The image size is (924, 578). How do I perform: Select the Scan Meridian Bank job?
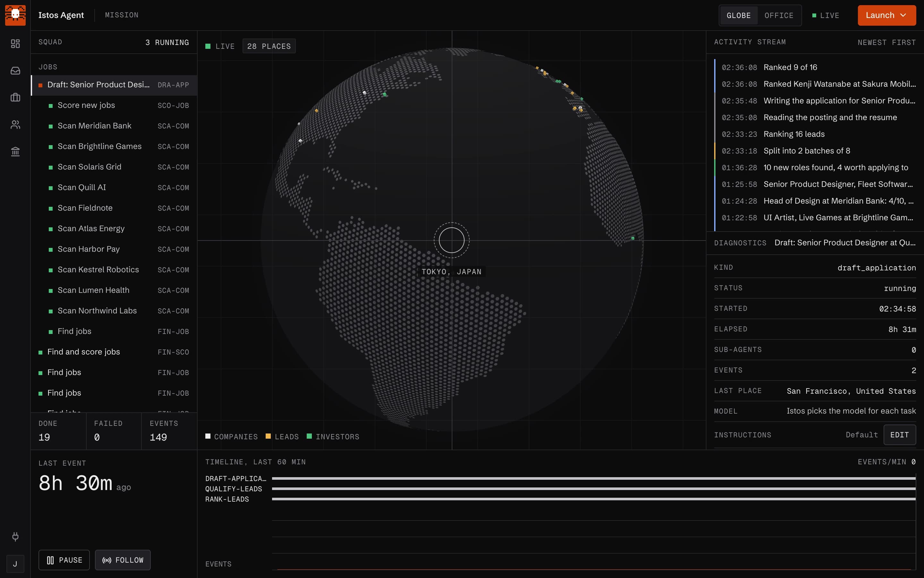[114, 126]
